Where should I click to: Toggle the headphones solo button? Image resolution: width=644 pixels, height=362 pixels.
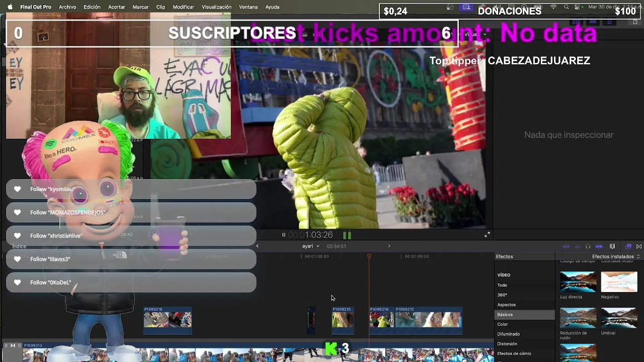588,246
